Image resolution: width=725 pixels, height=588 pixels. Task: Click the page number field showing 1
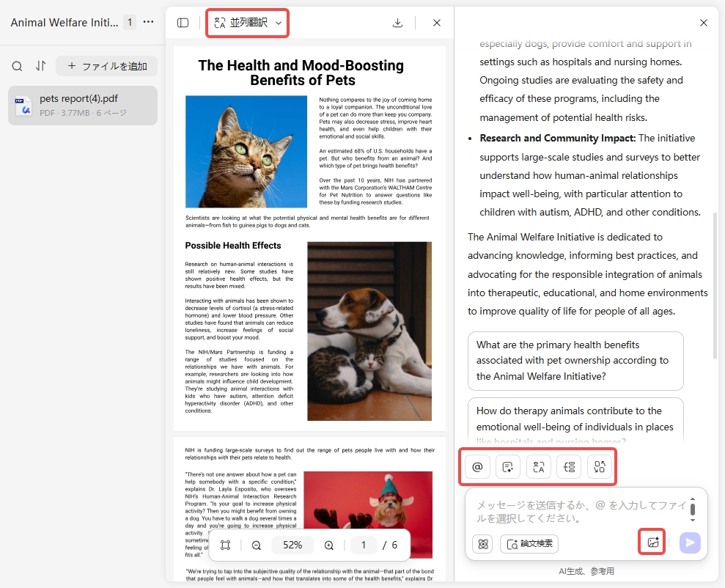364,545
